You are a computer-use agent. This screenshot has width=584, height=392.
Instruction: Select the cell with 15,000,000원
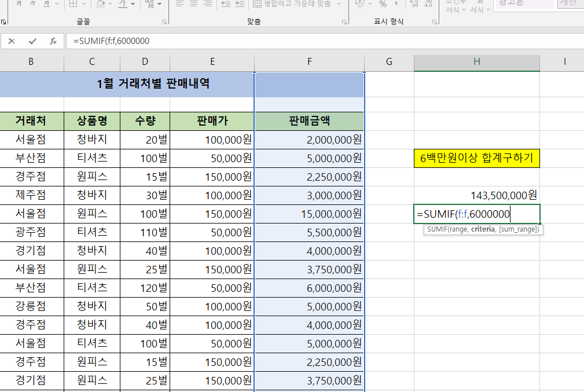coord(309,214)
